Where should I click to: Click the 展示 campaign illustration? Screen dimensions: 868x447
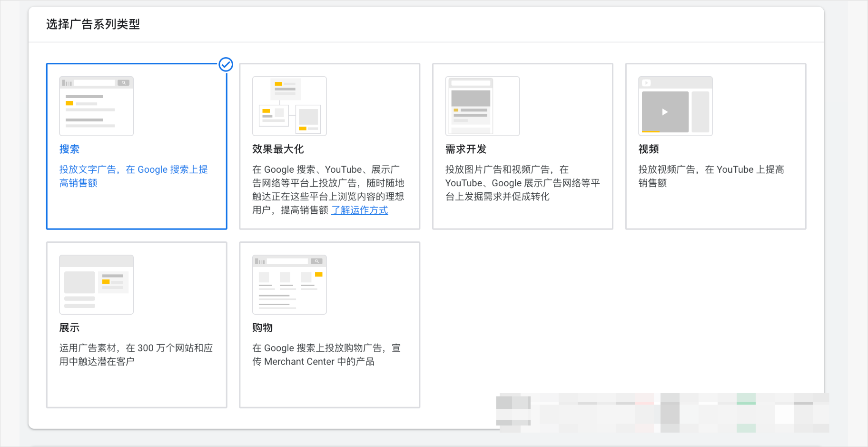point(96,285)
